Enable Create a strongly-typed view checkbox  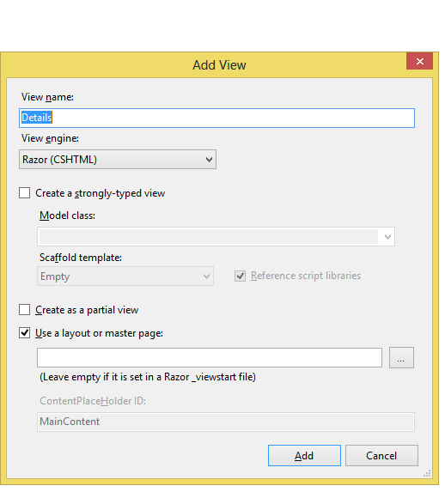point(24,193)
